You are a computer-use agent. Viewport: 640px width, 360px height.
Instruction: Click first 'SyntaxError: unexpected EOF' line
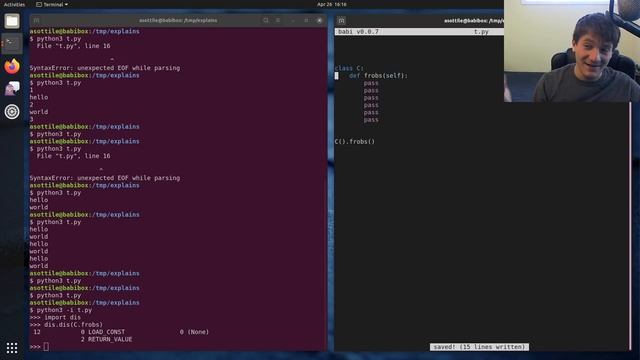104,68
